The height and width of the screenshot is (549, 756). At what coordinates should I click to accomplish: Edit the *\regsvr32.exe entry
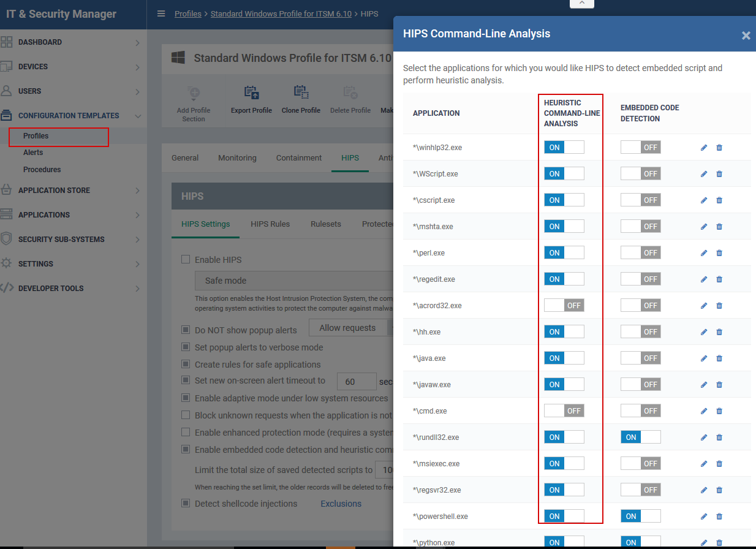(x=704, y=490)
